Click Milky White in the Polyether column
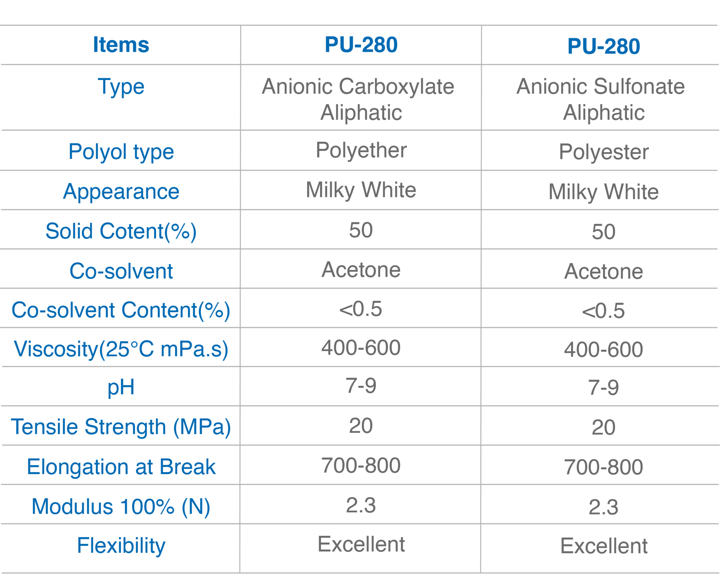The width and height of the screenshot is (721, 588). point(361,190)
